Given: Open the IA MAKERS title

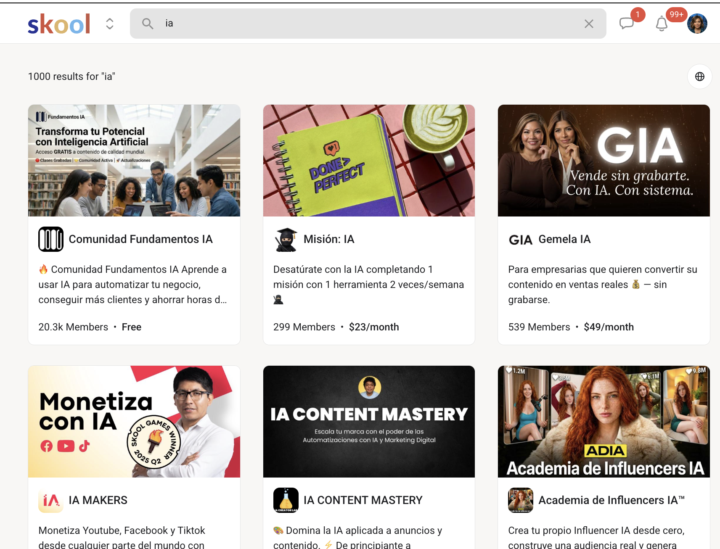Looking at the screenshot, I should 98,500.
